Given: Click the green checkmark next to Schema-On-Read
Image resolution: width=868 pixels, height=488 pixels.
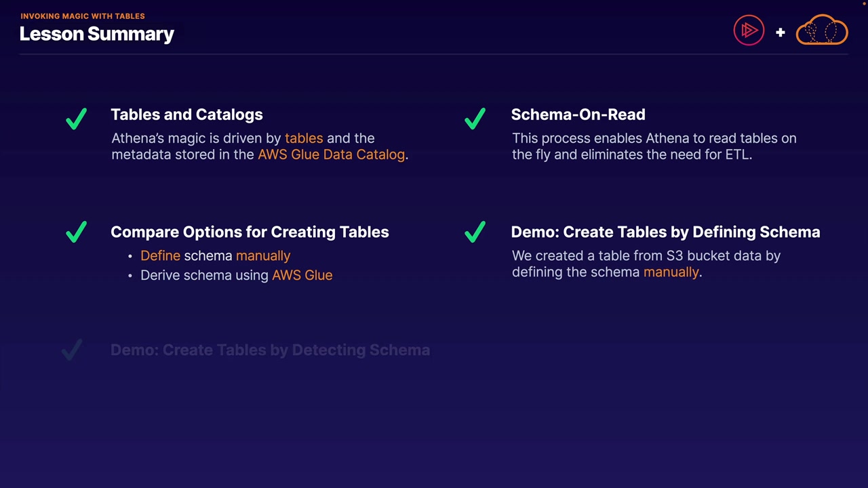Looking at the screenshot, I should (475, 119).
